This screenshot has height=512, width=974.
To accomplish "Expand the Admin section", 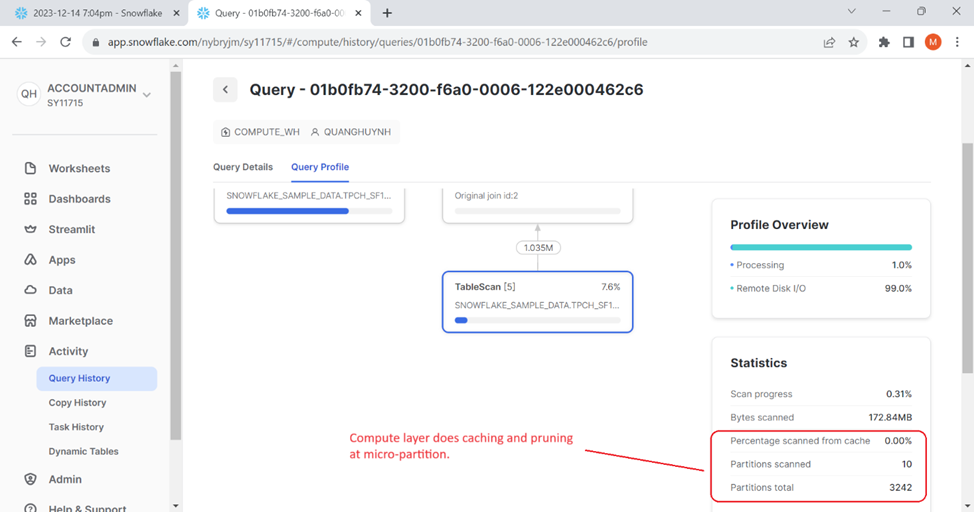I will click(x=65, y=479).
